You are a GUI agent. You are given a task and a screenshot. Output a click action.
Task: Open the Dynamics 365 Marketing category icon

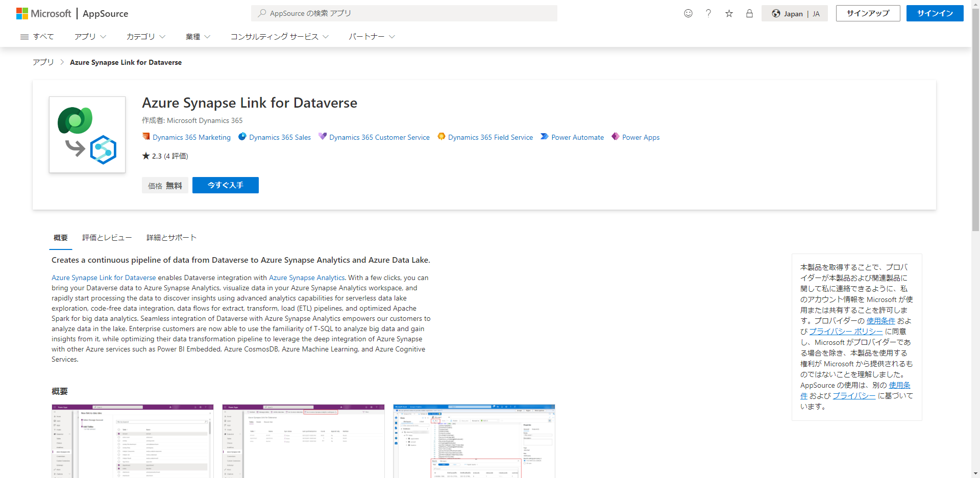(146, 137)
